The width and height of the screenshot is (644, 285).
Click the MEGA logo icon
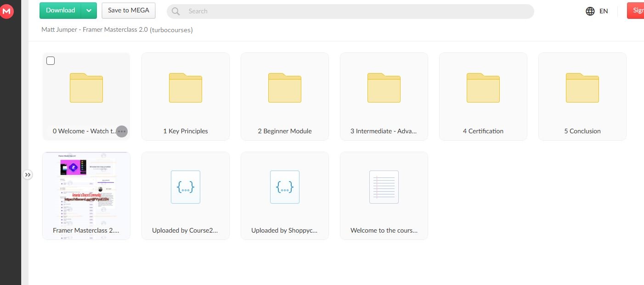pos(6,11)
